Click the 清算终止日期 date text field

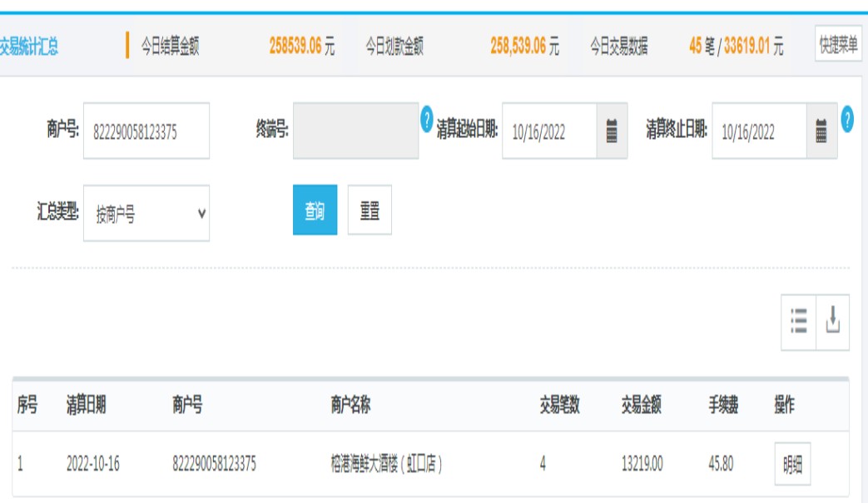click(x=759, y=131)
